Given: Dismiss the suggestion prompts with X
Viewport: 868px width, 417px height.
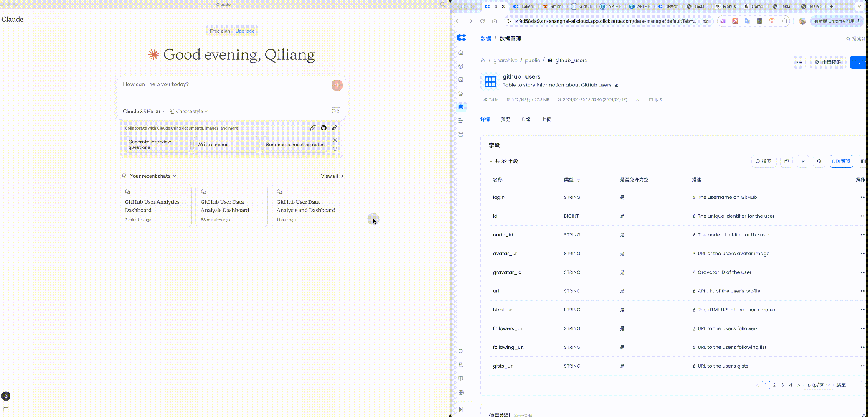Looking at the screenshot, I should pyautogui.click(x=335, y=140).
